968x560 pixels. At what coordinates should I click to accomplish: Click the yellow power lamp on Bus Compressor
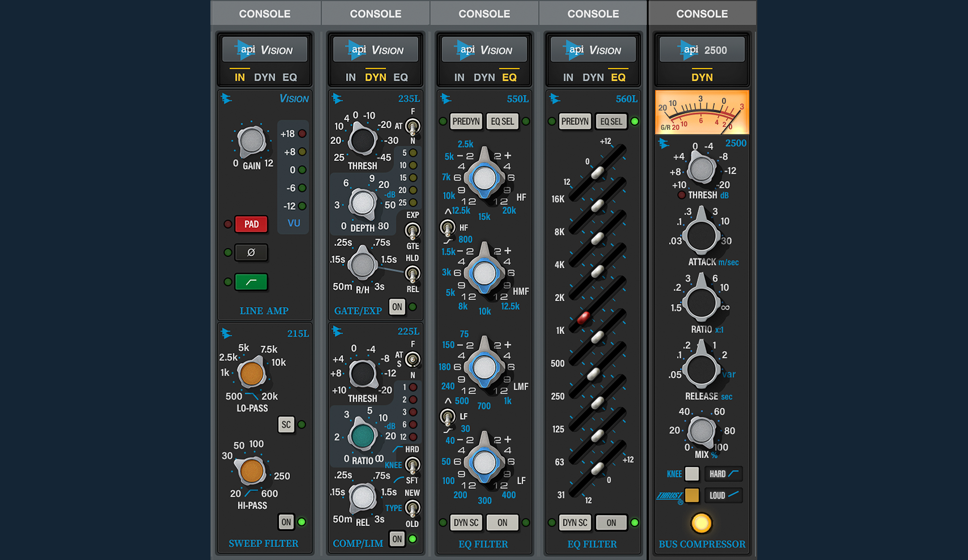click(x=701, y=523)
